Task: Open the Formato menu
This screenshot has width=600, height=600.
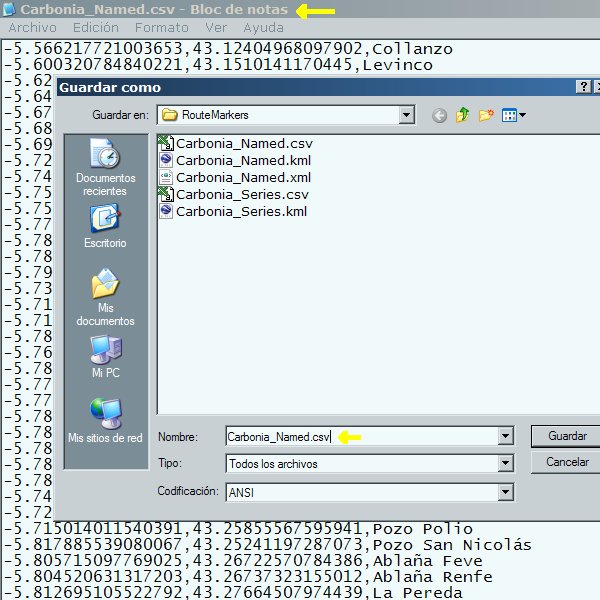Action: point(161,28)
